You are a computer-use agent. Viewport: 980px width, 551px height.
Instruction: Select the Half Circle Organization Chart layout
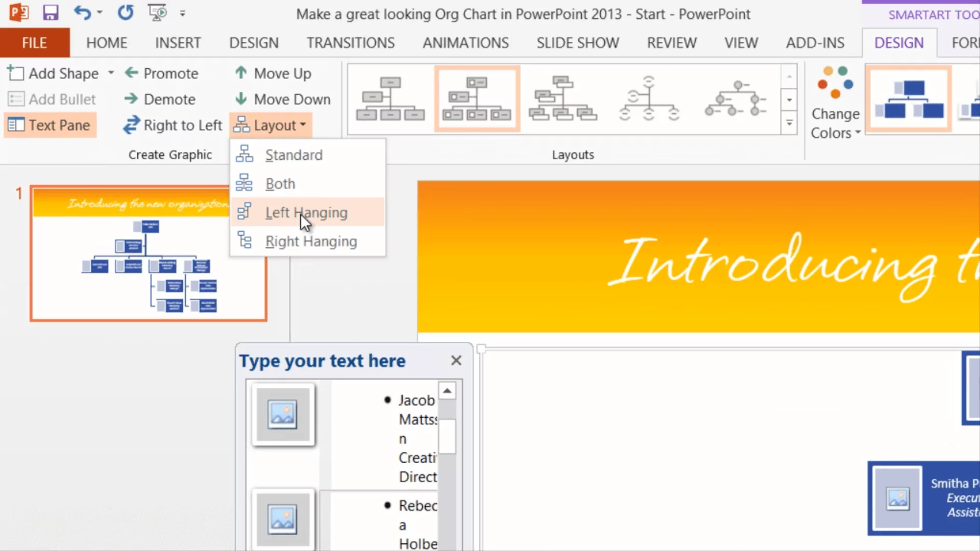(648, 98)
